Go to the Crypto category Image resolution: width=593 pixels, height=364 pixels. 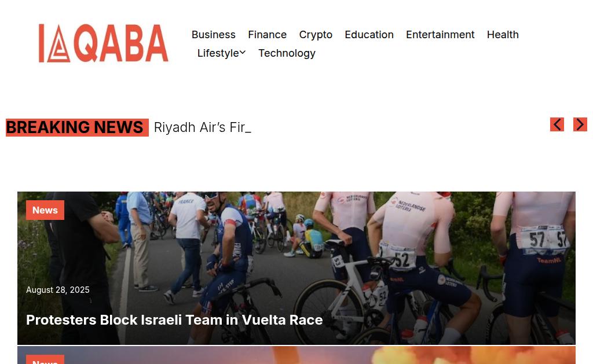pyautogui.click(x=316, y=34)
